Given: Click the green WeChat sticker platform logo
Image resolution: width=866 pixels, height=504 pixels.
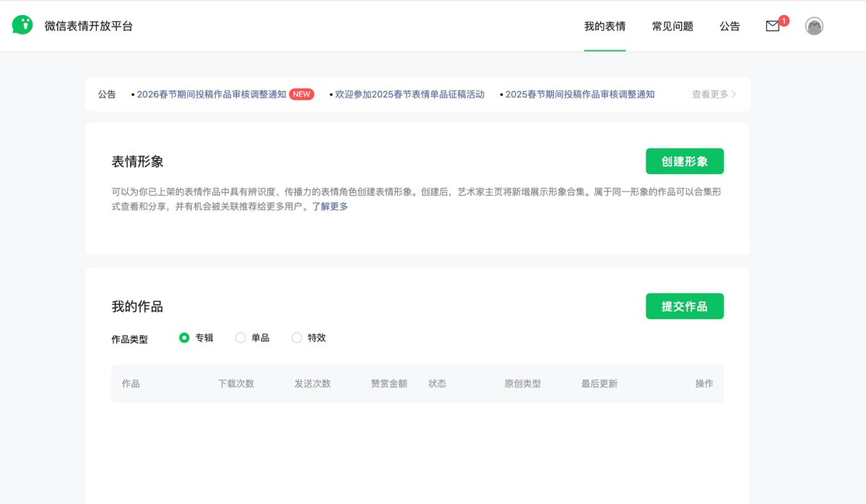Looking at the screenshot, I should tap(22, 25).
